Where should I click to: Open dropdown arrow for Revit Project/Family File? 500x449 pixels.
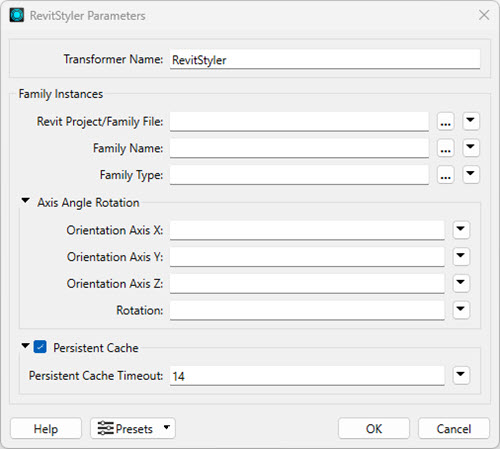point(471,121)
